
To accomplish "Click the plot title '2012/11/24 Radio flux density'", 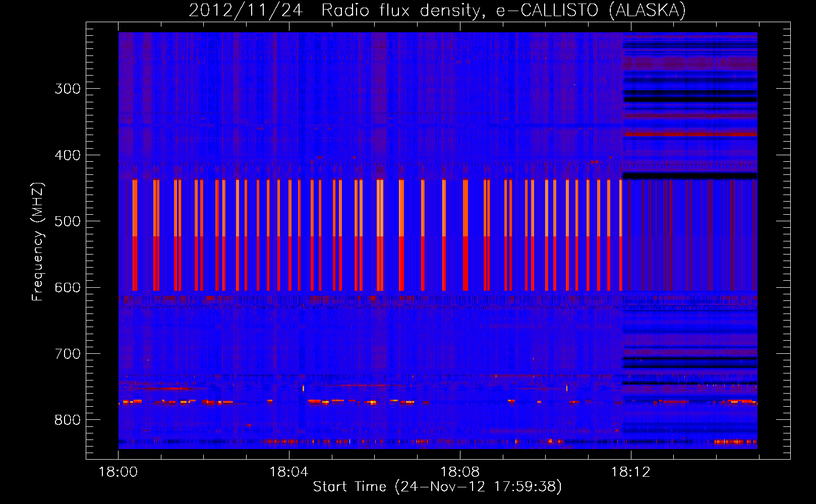I will point(437,10).
